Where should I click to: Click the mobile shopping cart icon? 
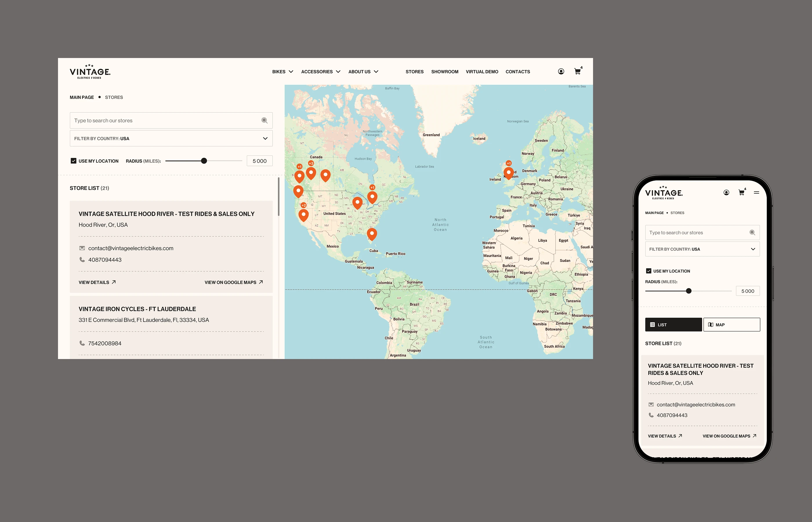741,193
